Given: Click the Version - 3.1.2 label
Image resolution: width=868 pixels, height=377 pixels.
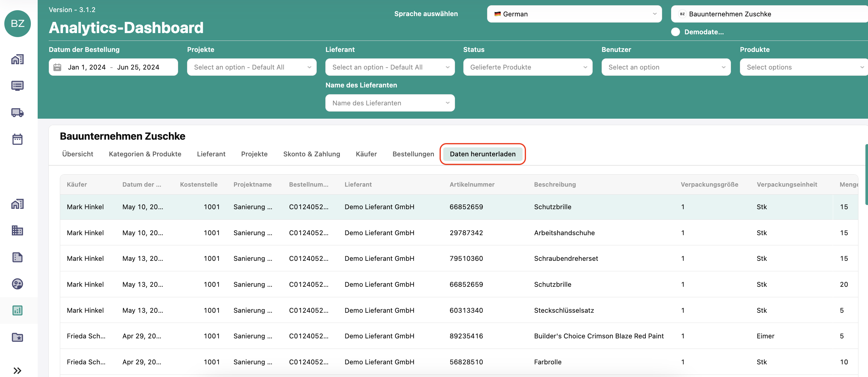Looking at the screenshot, I should coord(72,10).
